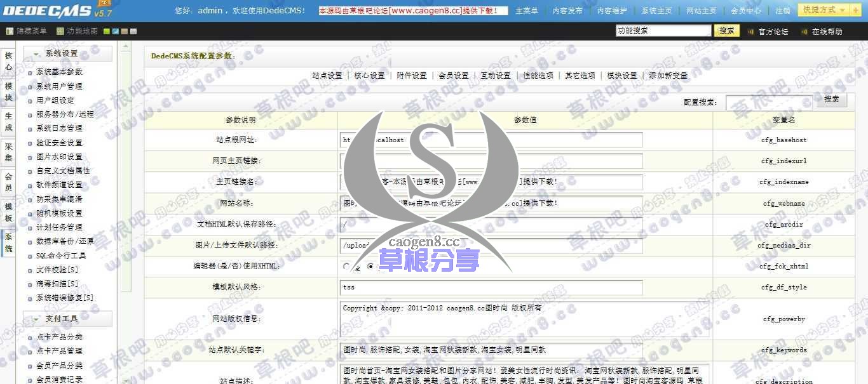This screenshot has height=384, width=868.
Task: Select the 核心 module icon in left sidebar
Action: (x=8, y=60)
